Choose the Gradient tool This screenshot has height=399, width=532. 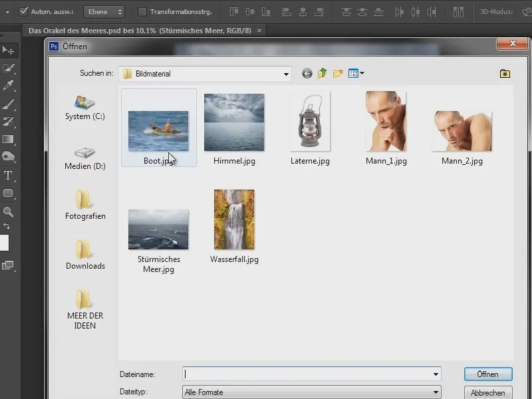(x=8, y=139)
